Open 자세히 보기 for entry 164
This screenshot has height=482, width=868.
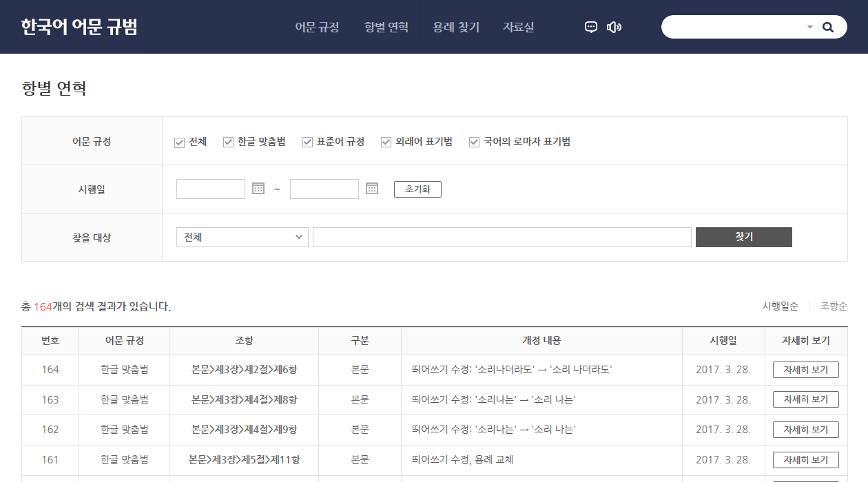point(805,370)
